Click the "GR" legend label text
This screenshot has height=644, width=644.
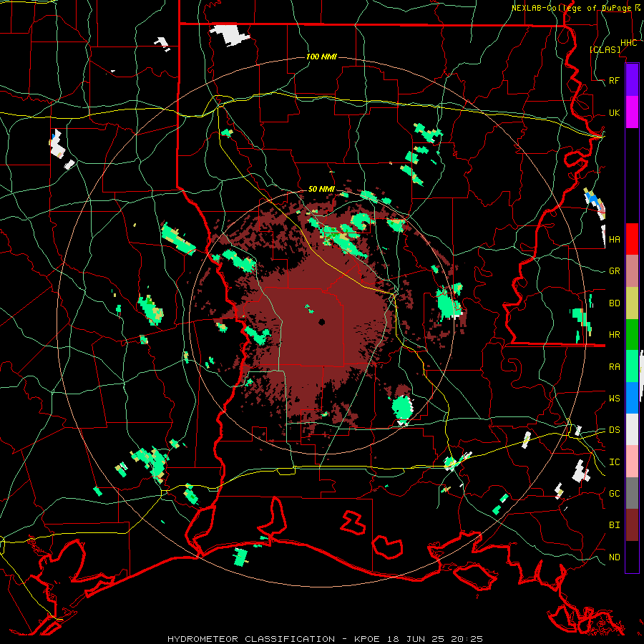coord(615,271)
